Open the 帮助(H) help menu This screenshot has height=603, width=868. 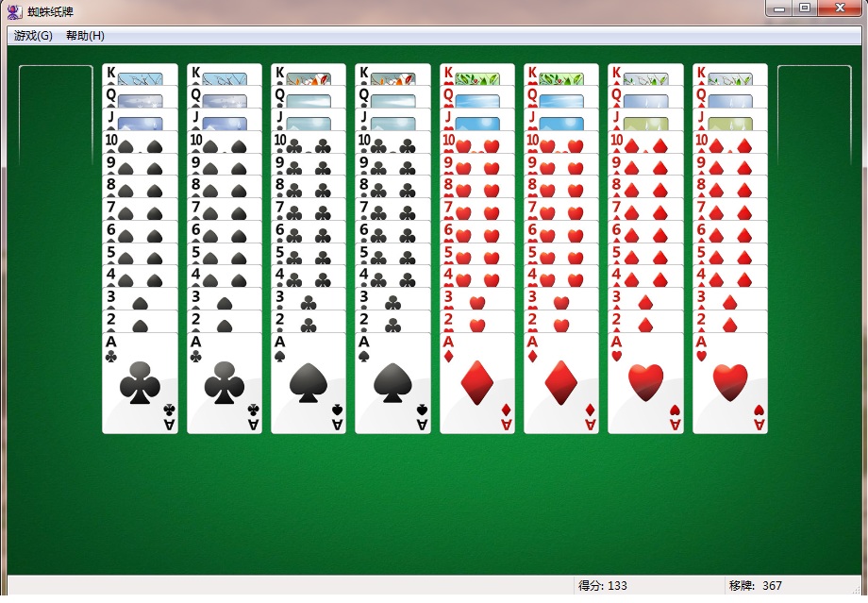(85, 36)
